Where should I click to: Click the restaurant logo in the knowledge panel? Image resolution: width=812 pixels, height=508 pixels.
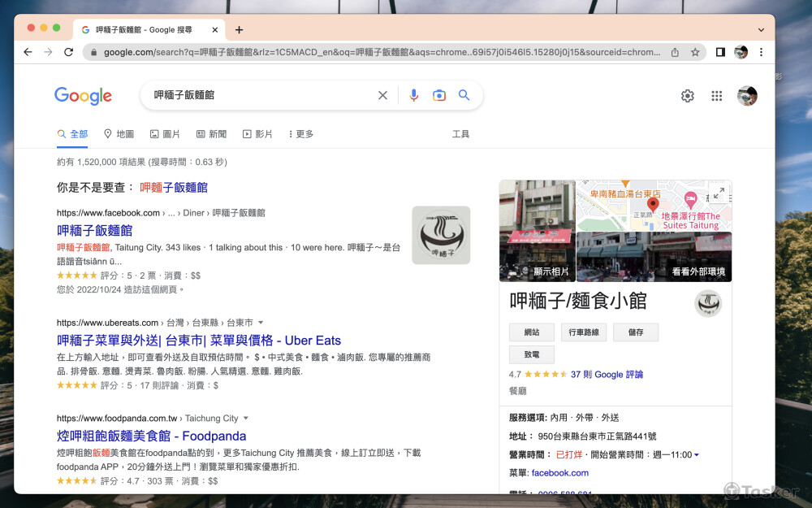708,303
